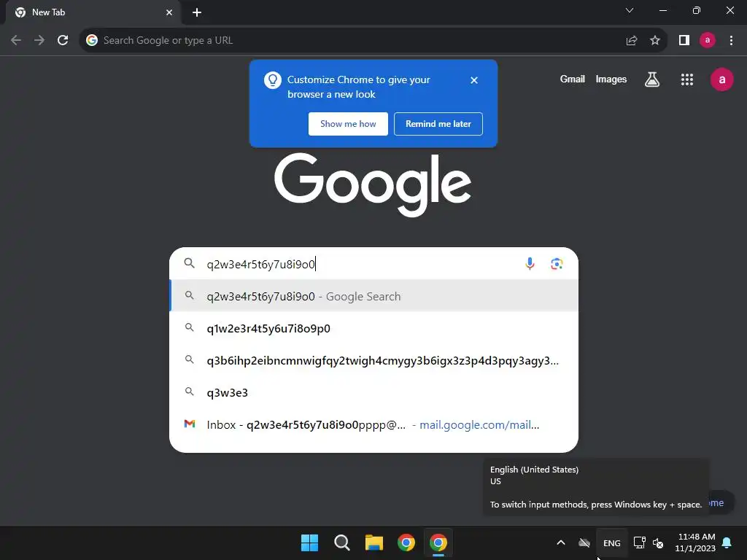Open the taskbar clock and date
The image size is (747, 560).
[x=695, y=542]
